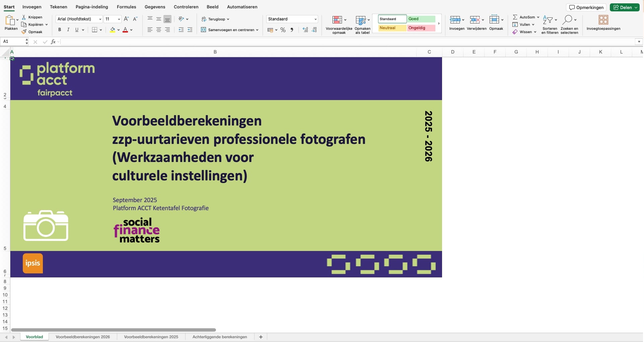Image resolution: width=644 pixels, height=342 pixels.
Task: Toggle italic formatting
Action: 68,30
